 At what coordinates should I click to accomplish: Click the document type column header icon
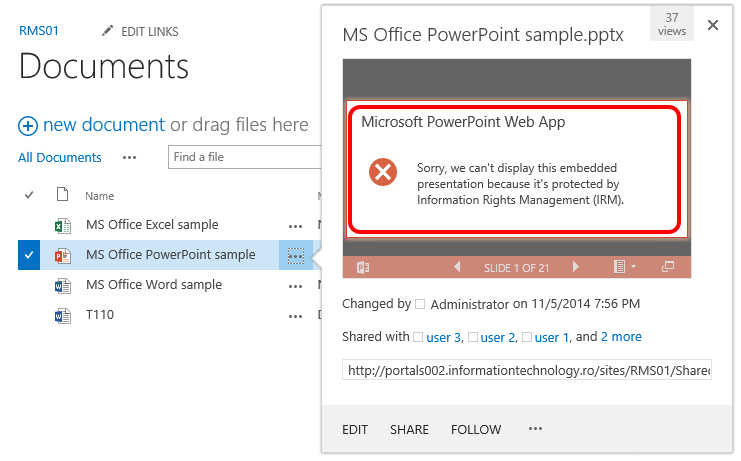(x=62, y=194)
